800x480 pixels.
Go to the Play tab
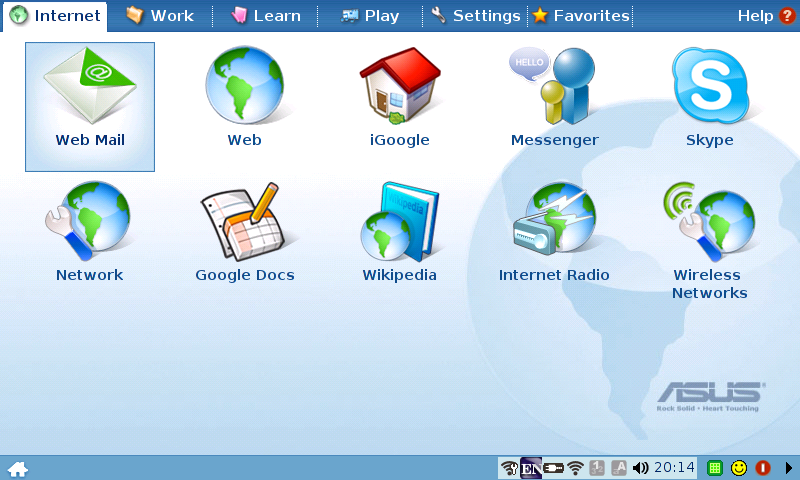[x=370, y=16]
